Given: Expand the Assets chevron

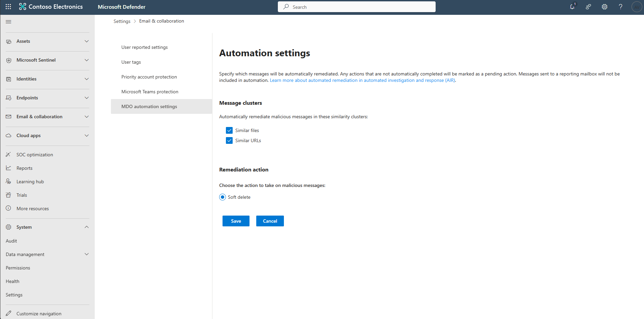Looking at the screenshot, I should click(87, 41).
